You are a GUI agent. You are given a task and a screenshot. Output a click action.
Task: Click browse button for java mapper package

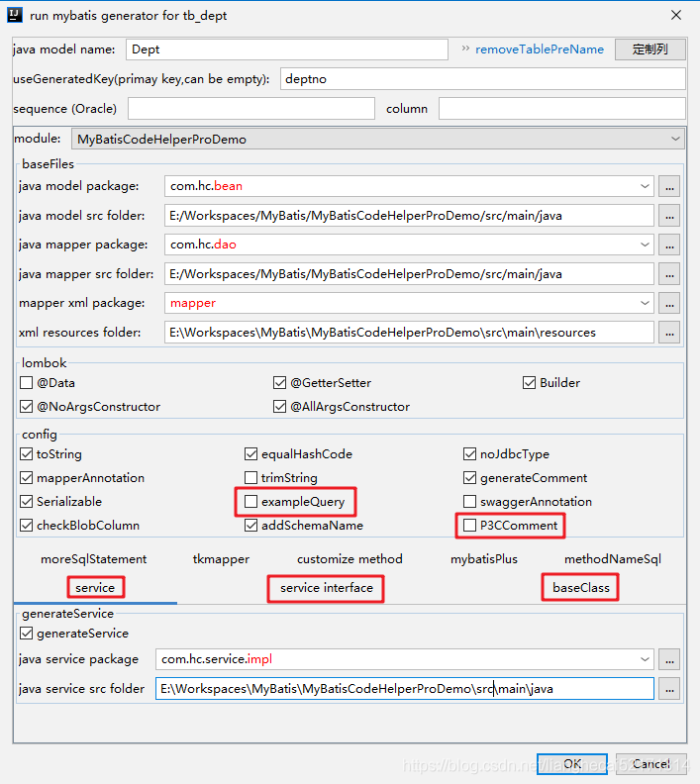pos(670,245)
